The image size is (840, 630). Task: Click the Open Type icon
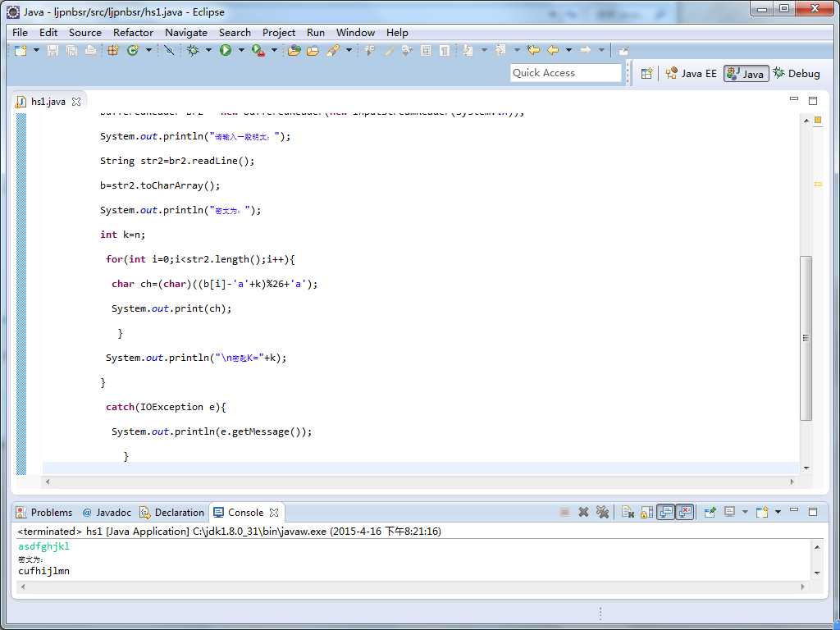click(294, 51)
